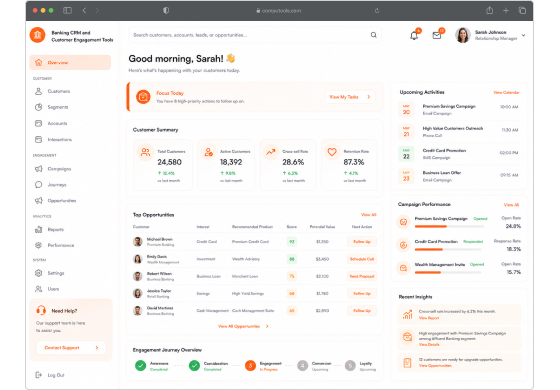
Task: Click the search magnifier icon
Action: tap(374, 35)
